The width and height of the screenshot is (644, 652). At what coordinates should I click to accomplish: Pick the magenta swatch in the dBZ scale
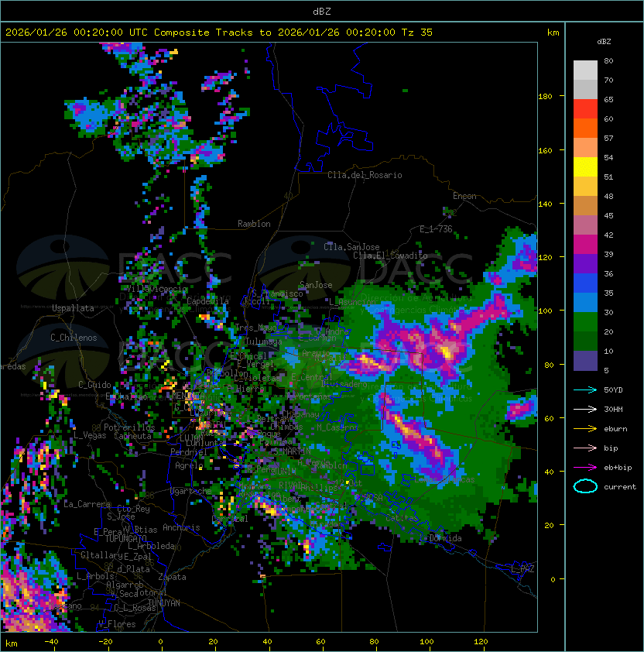pyautogui.click(x=585, y=244)
